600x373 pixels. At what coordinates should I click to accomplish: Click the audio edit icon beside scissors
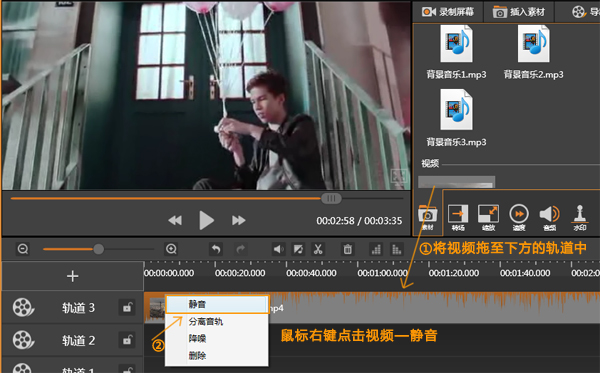pos(298,249)
